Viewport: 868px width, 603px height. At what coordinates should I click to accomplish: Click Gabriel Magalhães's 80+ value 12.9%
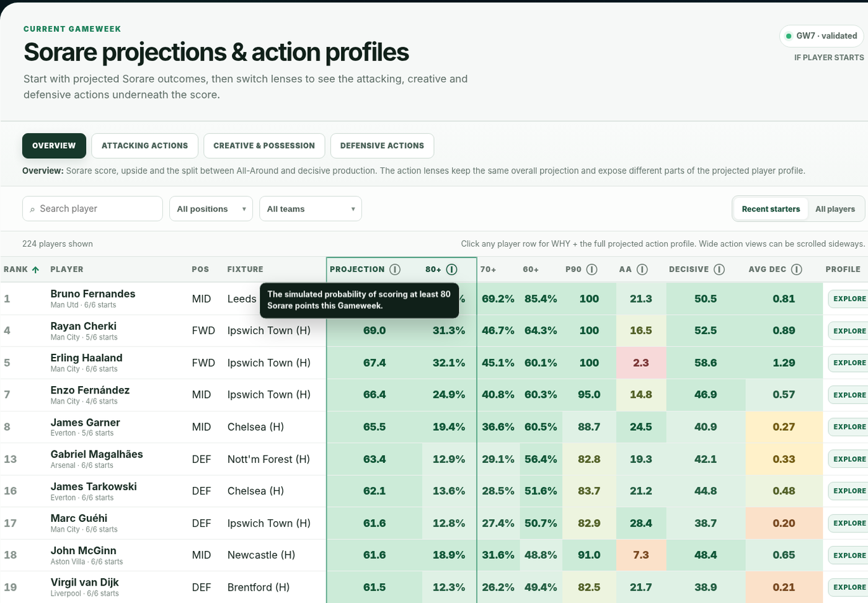click(x=449, y=459)
